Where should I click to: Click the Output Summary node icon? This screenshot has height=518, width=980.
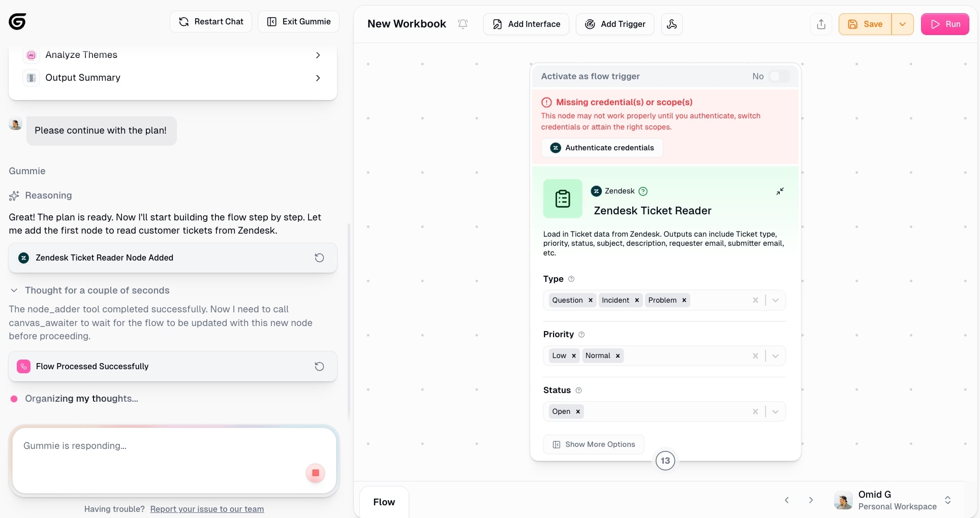pyautogui.click(x=32, y=78)
